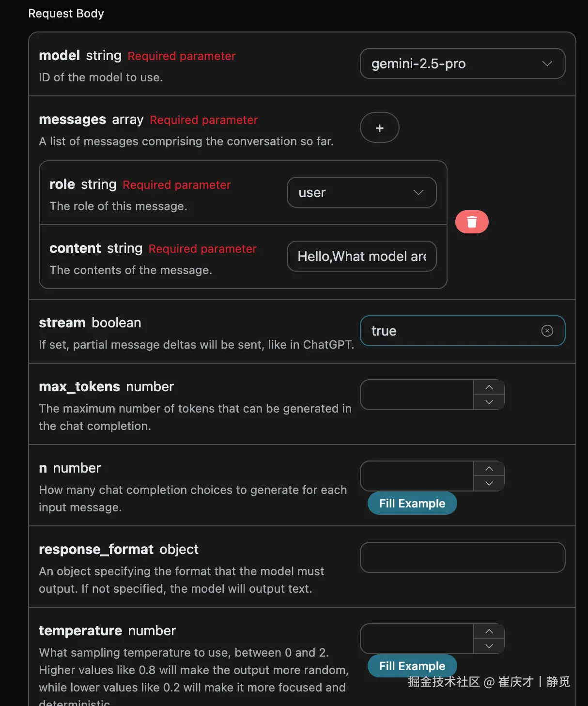Click the n number input field

point(417,476)
